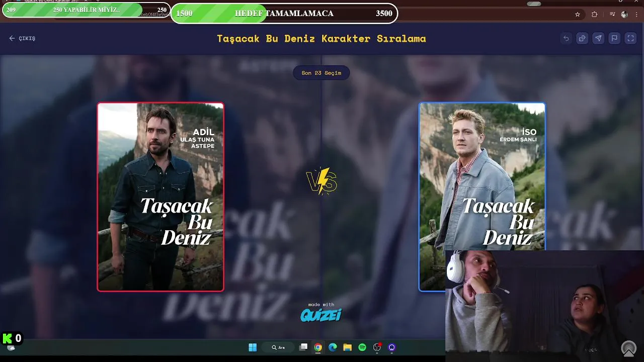Click the flag report icon
This screenshot has width=644, height=362.
pos(614,38)
